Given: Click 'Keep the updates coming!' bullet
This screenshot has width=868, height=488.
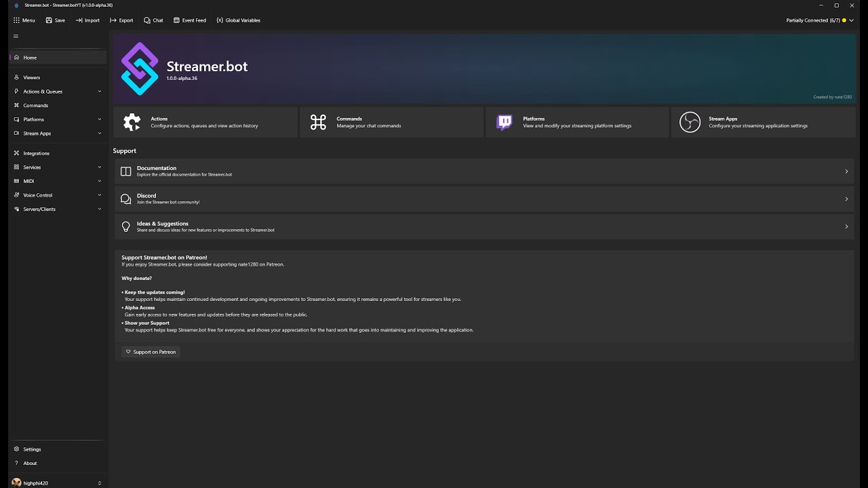Looking at the screenshot, I should click(x=155, y=293).
